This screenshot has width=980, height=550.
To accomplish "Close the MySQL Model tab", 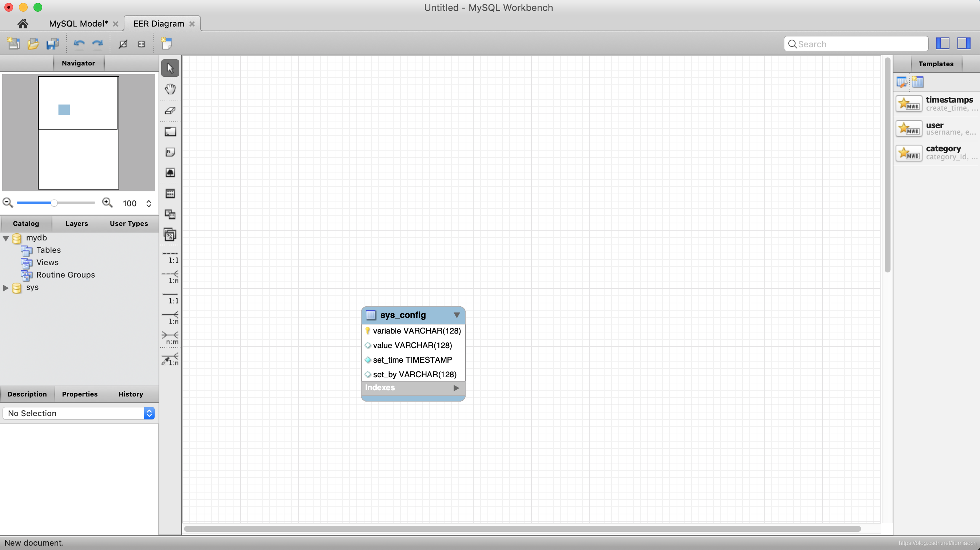I will pos(116,24).
